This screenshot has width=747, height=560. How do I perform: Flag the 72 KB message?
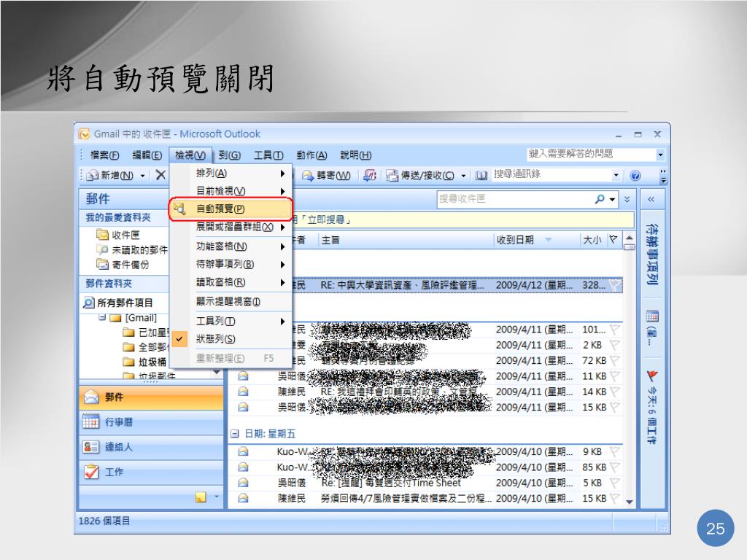[614, 360]
